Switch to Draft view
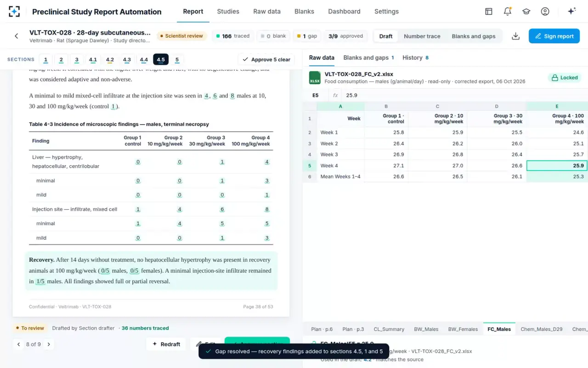This screenshot has width=588, height=368. tap(386, 36)
